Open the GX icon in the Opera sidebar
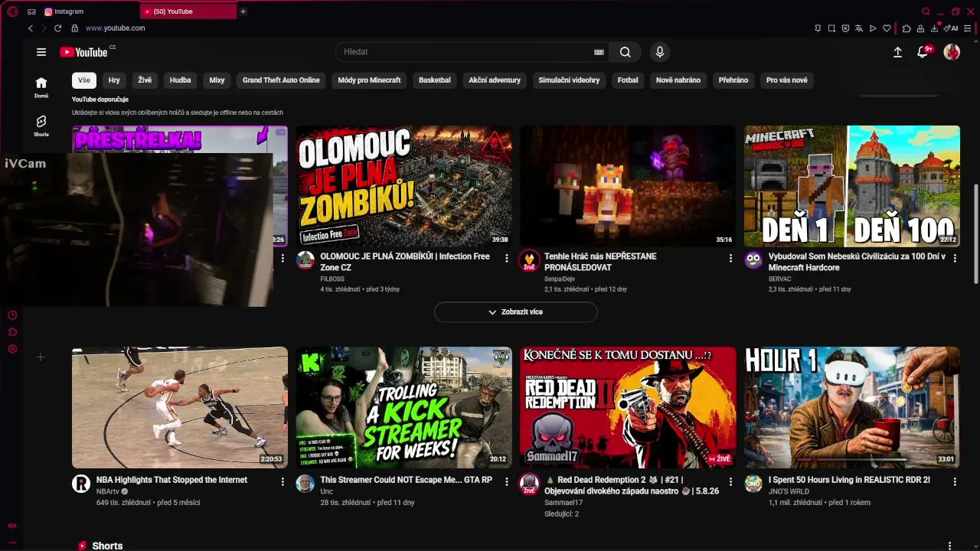 pos(12,526)
